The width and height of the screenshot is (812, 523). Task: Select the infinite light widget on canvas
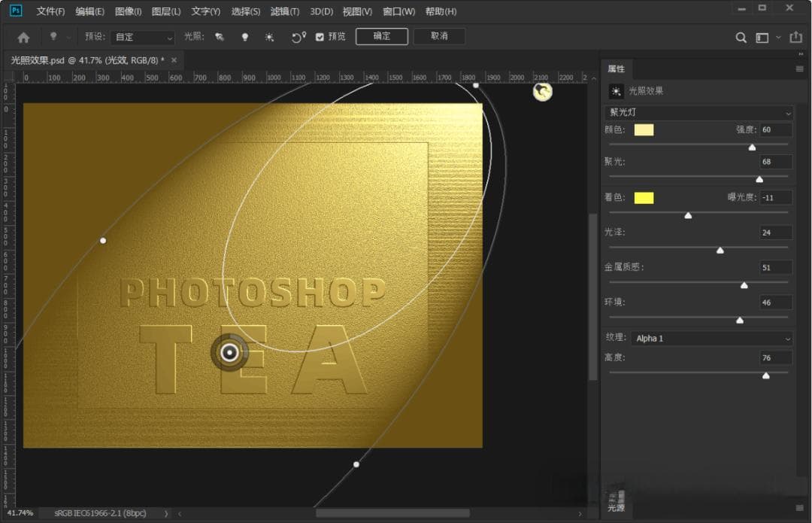click(543, 92)
